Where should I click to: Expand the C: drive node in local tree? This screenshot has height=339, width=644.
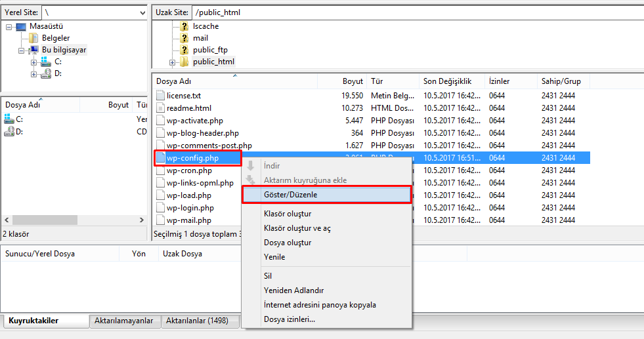click(33, 62)
